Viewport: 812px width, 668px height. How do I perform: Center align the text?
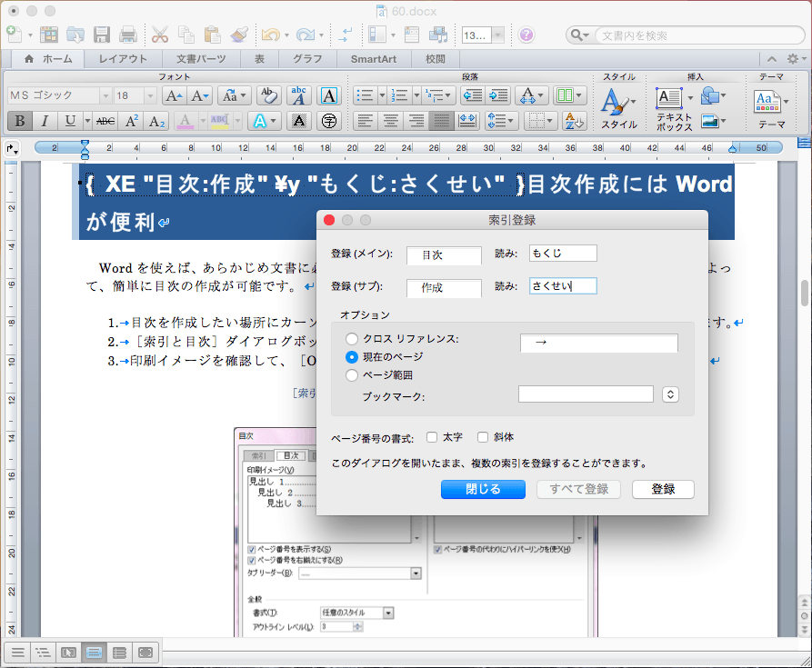point(391,121)
